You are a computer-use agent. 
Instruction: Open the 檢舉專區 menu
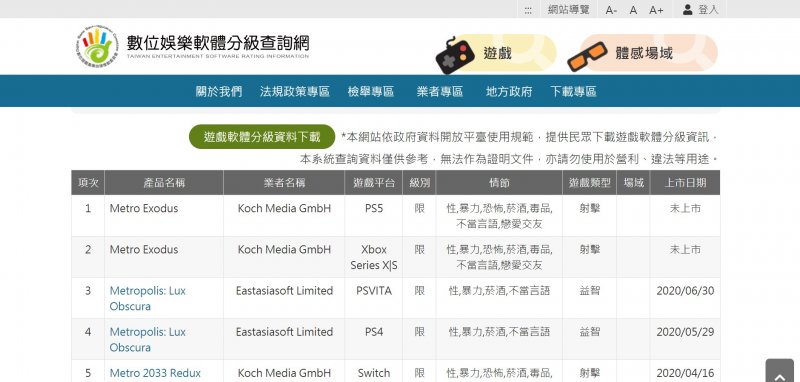pos(371,92)
